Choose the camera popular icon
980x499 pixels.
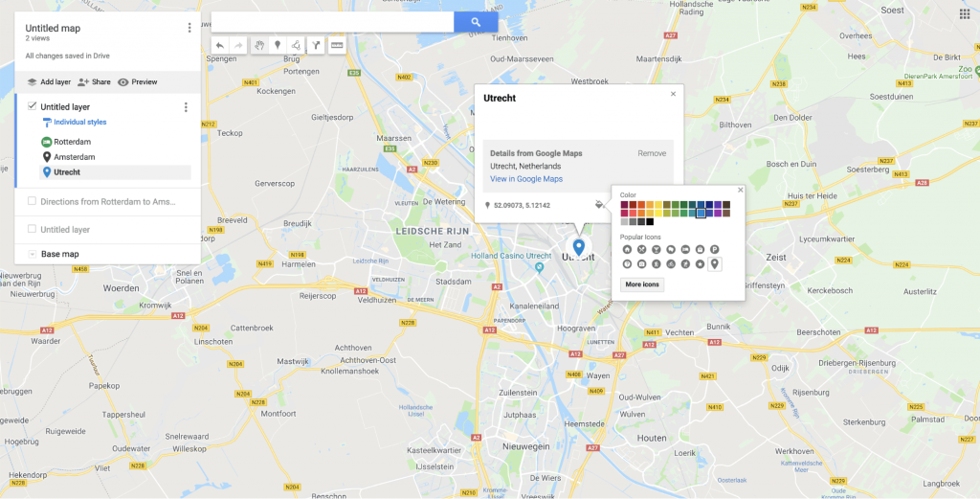click(642, 264)
